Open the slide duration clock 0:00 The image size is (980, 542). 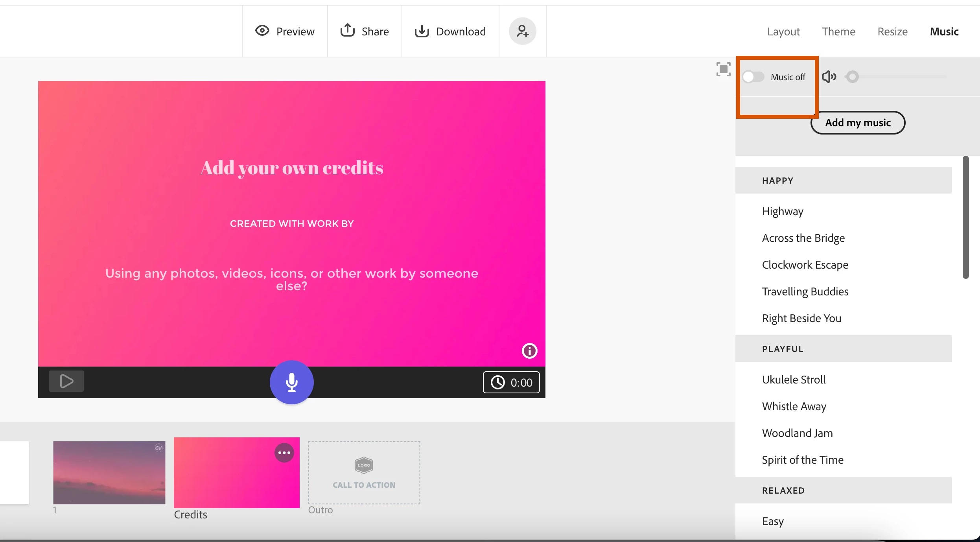click(x=511, y=382)
